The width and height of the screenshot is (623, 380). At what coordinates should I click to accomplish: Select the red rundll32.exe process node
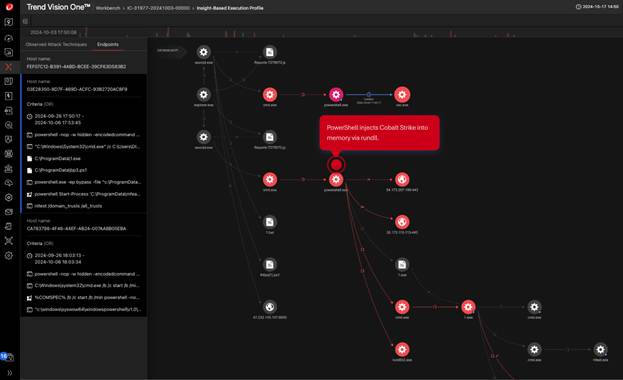point(402,349)
